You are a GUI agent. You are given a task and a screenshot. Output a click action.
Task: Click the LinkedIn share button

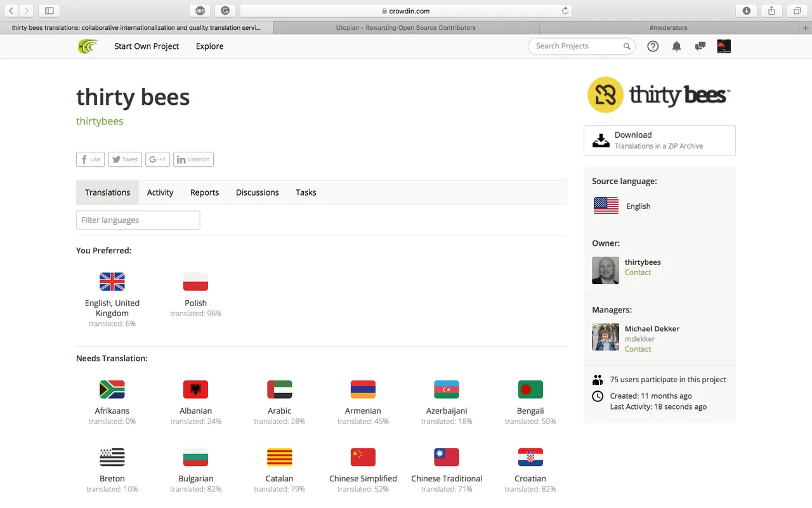pos(193,159)
